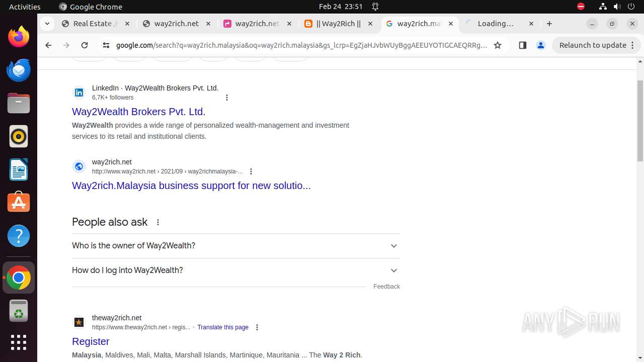Open more options for People also ask

pos(158,222)
